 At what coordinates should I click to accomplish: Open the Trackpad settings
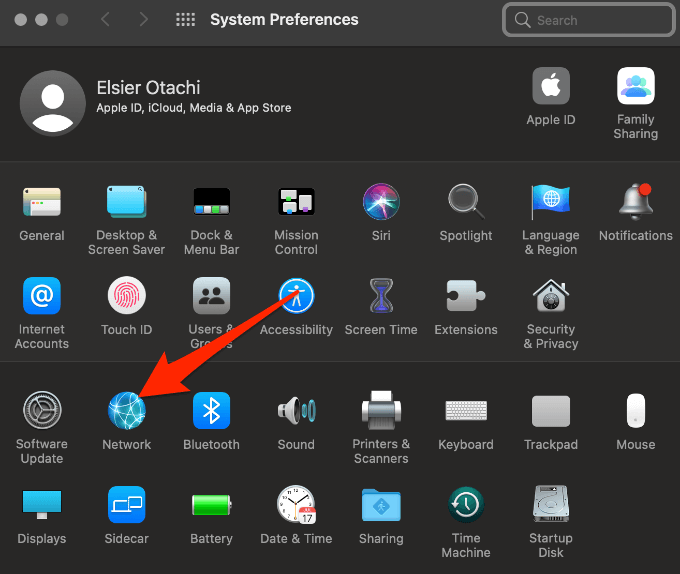551,410
